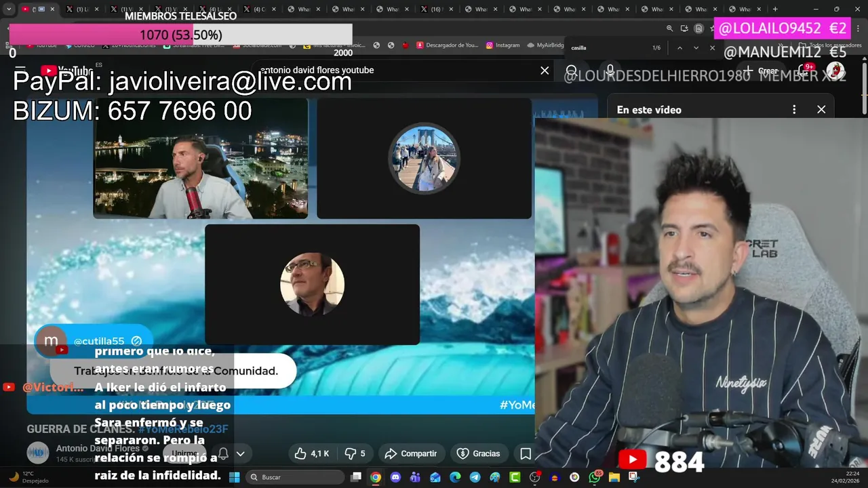Open the YouTube Crear menu
The image size is (868, 488).
762,70
